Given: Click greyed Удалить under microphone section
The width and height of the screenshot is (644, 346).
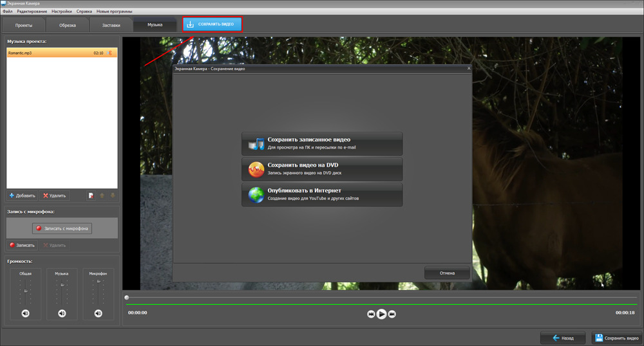Looking at the screenshot, I should click(54, 245).
